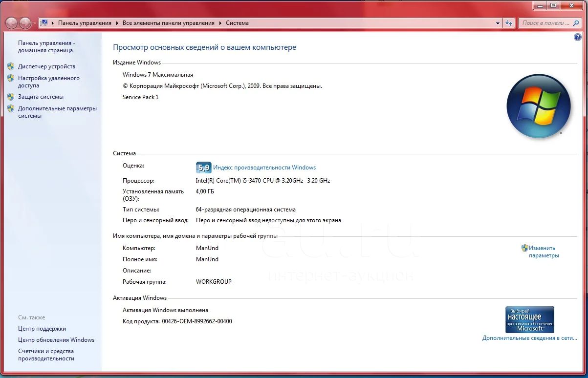Open Все элементы панели управления breadcrumb
The width and height of the screenshot is (588, 378).
click(x=169, y=23)
